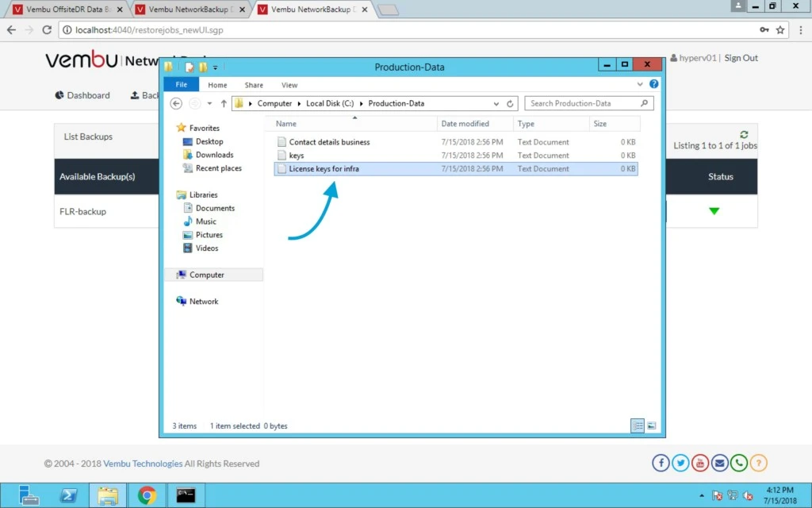
Task: Click the green jobs refresh icon
Action: point(744,134)
